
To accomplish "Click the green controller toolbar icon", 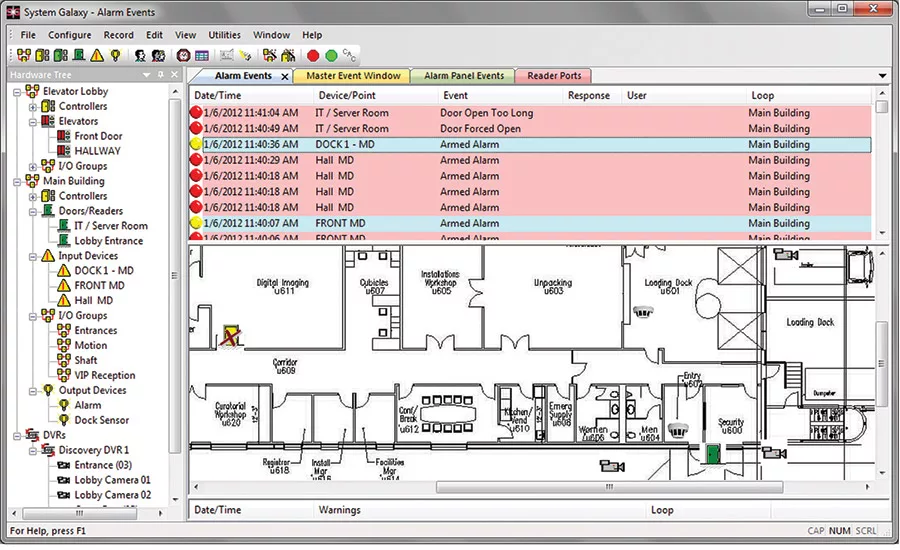I will [x=61, y=55].
